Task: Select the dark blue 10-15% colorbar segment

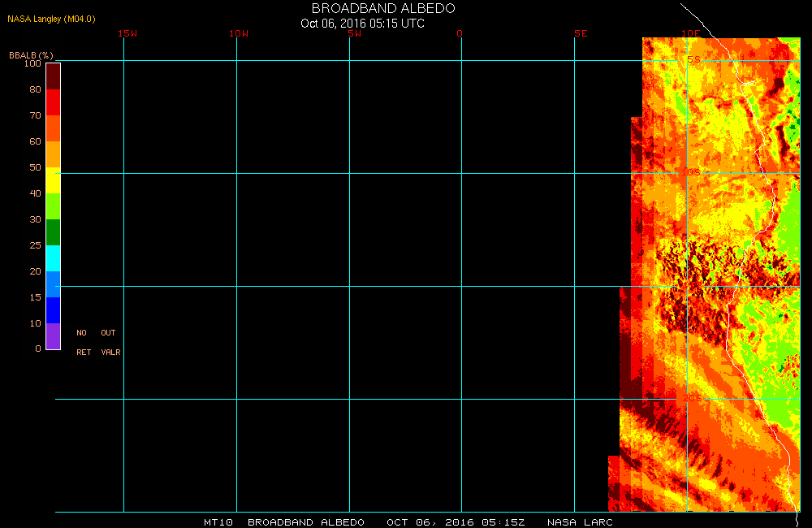Action: click(x=53, y=310)
